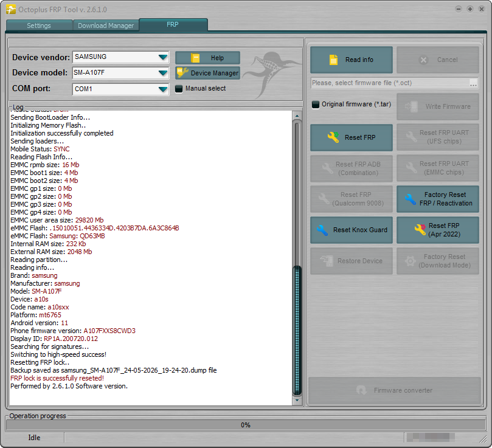Click the "Mobile Status: SYNC" log line

point(40,149)
